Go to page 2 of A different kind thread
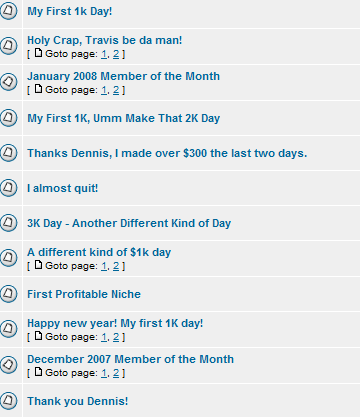 pos(116,266)
